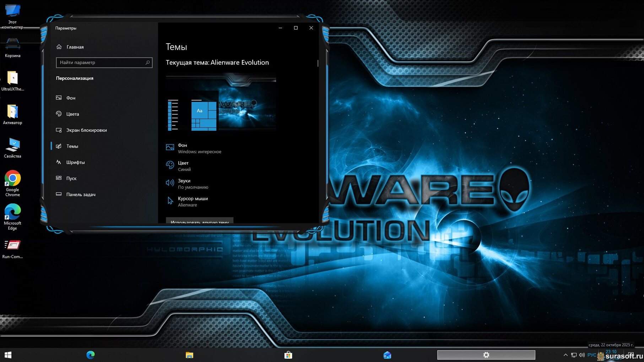644x362 pixels.
Task: Select the Microsoft Edge desktop shortcut
Action: [x=12, y=217]
